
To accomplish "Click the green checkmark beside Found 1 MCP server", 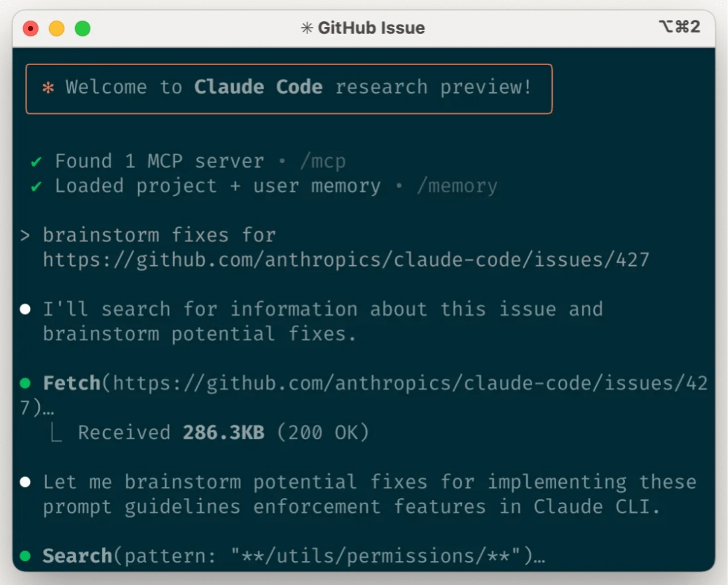I will click(37, 161).
